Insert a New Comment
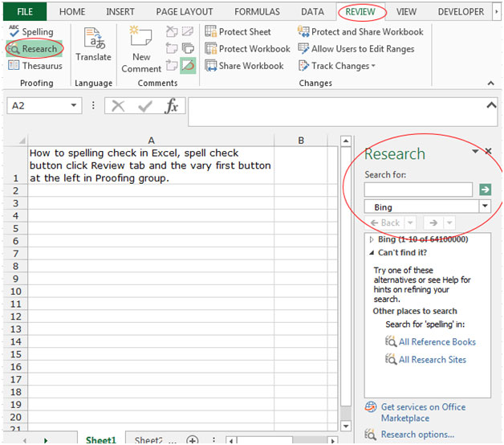504x445 pixels. coord(141,49)
